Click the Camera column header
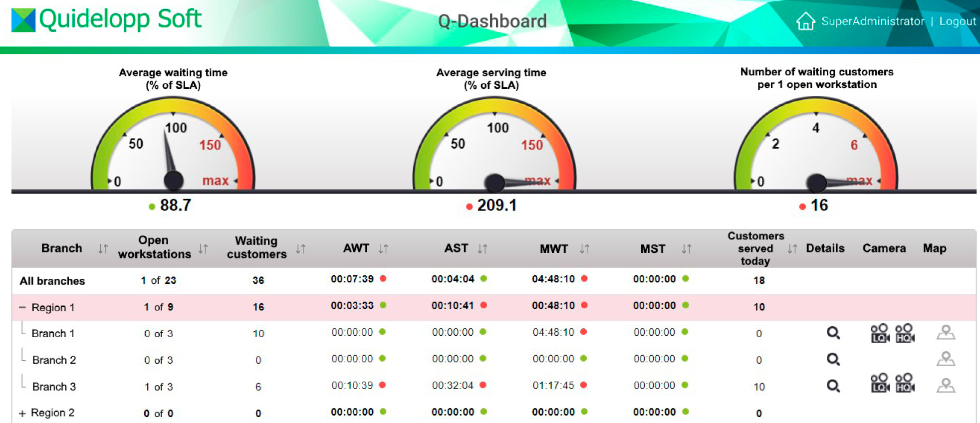Image resolution: width=980 pixels, height=423 pixels. click(x=884, y=248)
